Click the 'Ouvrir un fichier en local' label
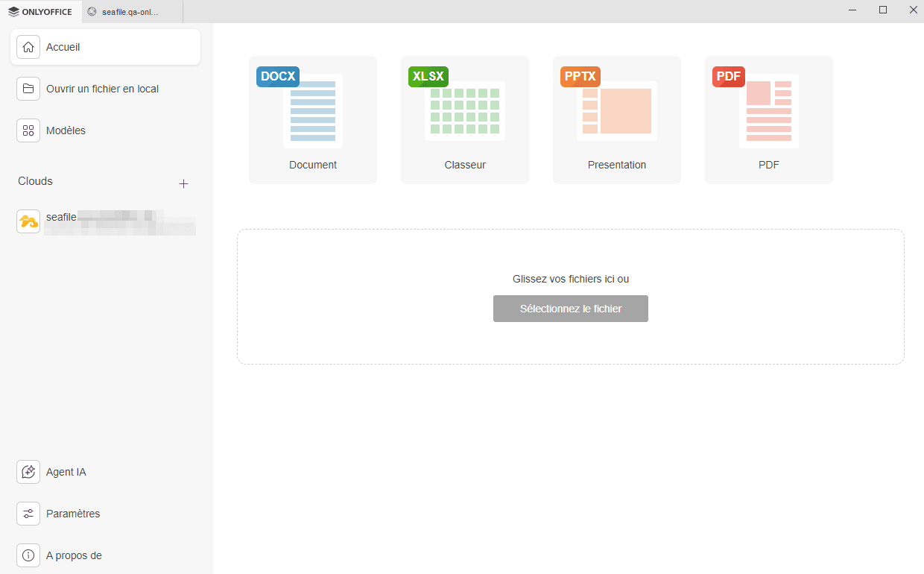Image resolution: width=924 pixels, height=574 pixels. click(x=102, y=89)
